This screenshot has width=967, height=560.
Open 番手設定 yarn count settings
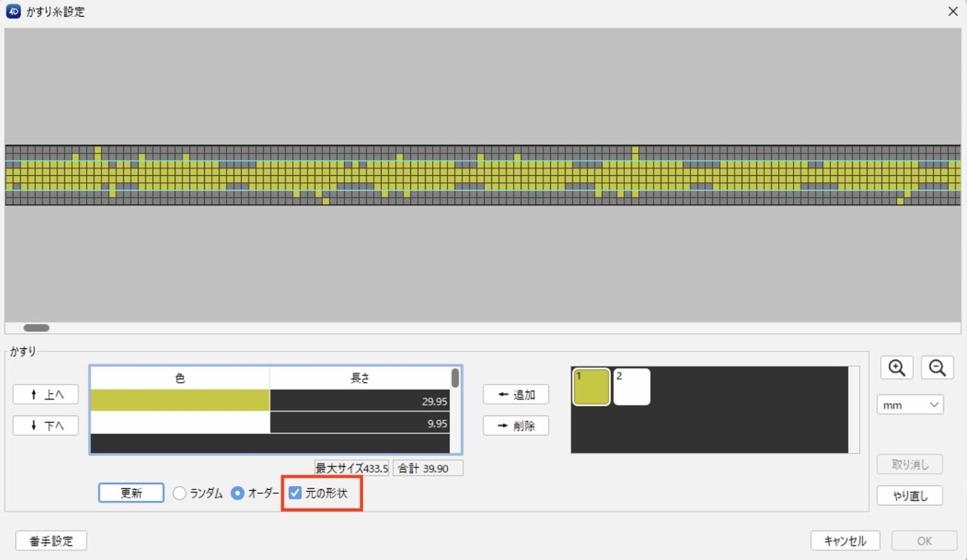pyautogui.click(x=51, y=540)
